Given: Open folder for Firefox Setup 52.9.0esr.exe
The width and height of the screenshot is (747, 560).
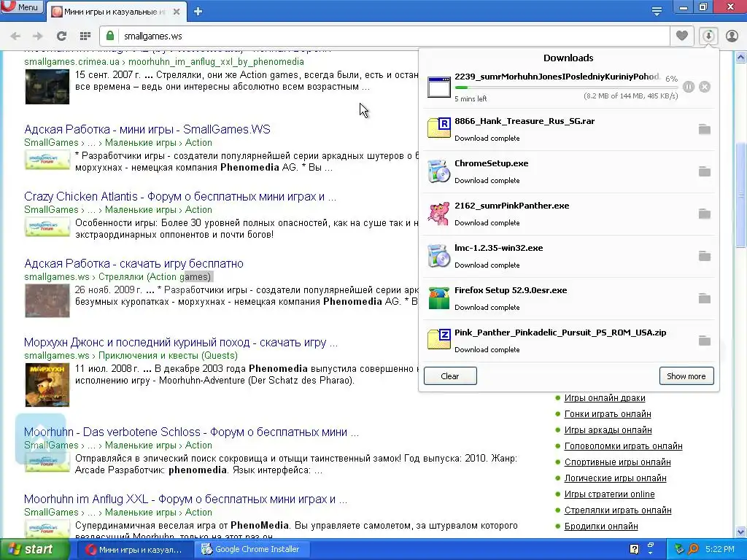Looking at the screenshot, I should point(705,298).
